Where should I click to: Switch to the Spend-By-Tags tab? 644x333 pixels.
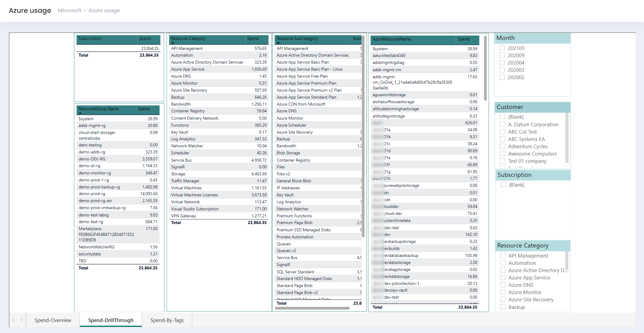click(167, 320)
